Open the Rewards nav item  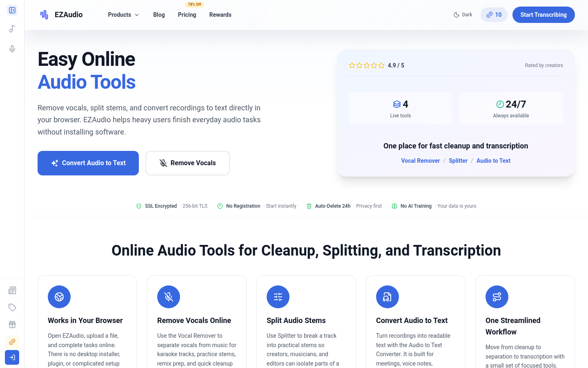coord(220,15)
